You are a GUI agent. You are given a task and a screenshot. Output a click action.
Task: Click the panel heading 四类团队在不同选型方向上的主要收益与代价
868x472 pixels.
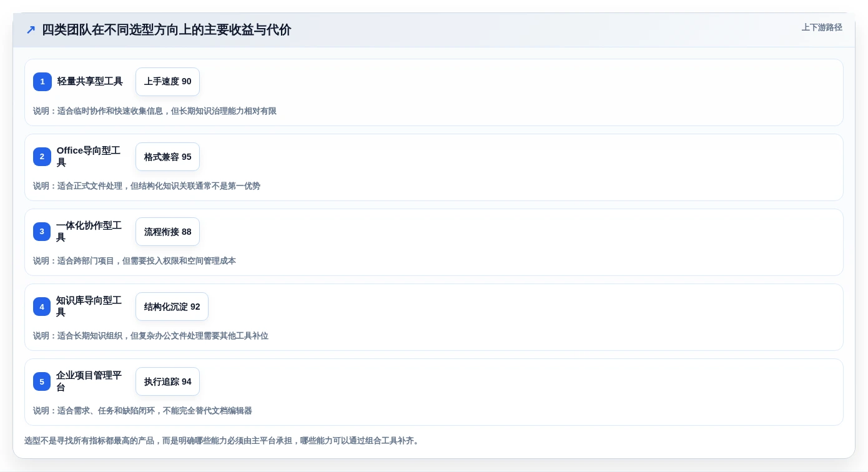[x=167, y=30]
